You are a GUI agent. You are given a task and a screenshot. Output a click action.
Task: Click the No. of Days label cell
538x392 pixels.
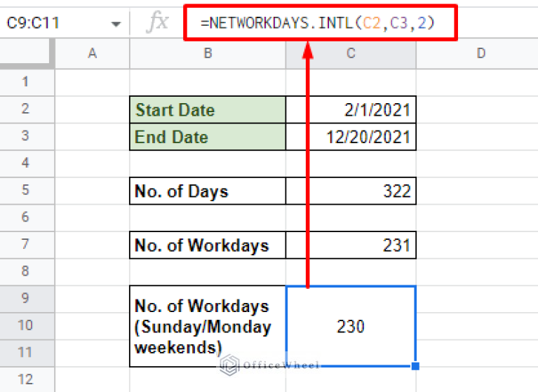coord(208,191)
